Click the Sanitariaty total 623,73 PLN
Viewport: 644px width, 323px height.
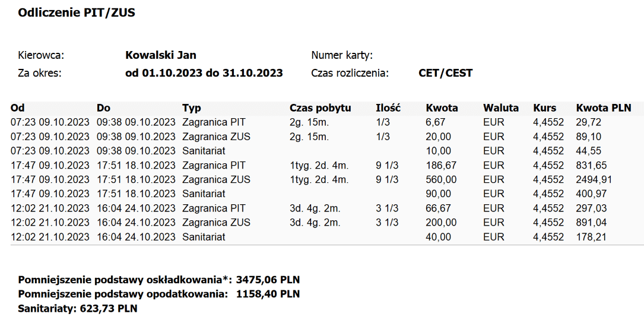(109, 308)
